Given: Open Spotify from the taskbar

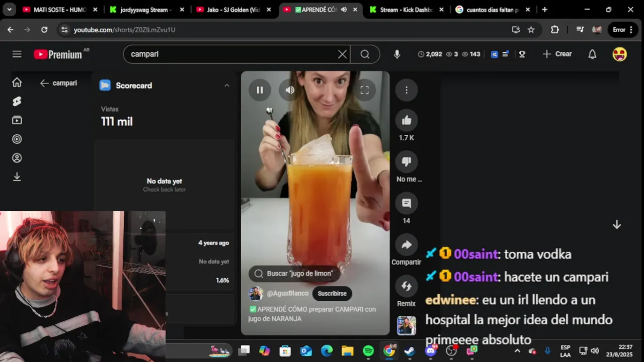Looking at the screenshot, I should pos(368,351).
